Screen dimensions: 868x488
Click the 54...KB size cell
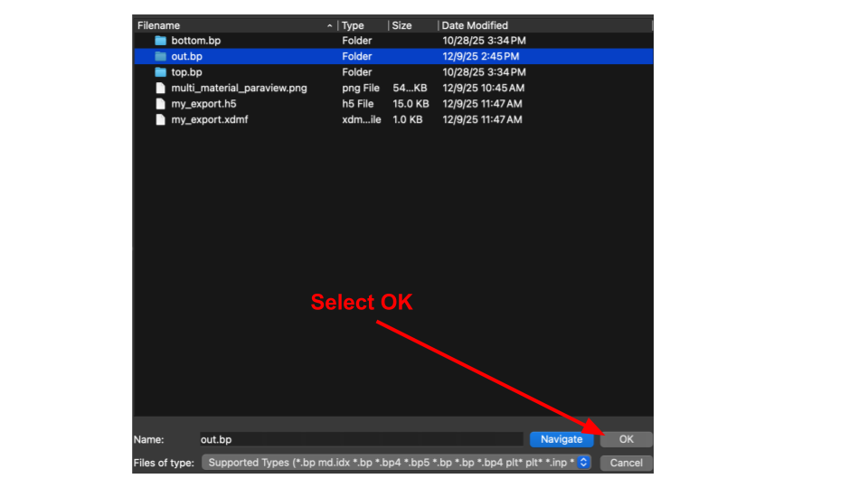point(410,88)
